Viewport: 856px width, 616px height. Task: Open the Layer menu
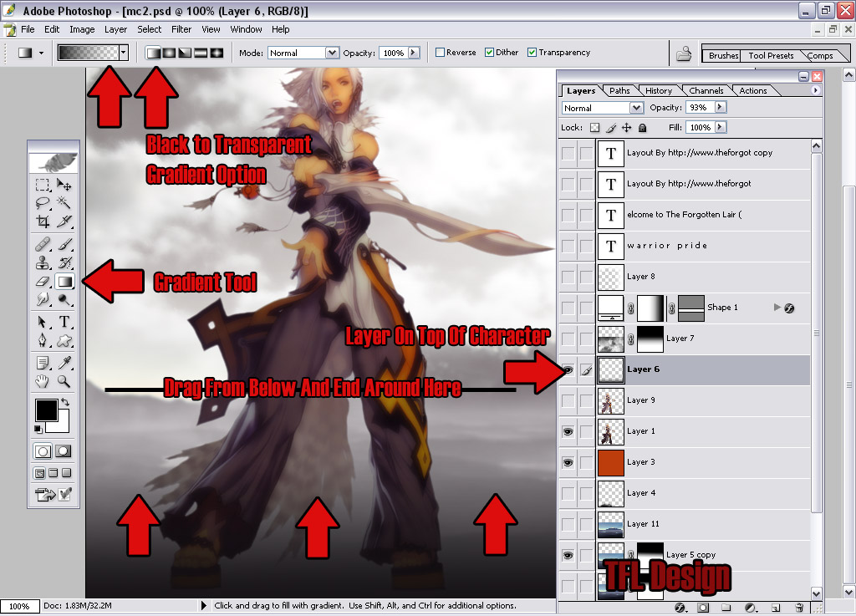click(x=115, y=29)
